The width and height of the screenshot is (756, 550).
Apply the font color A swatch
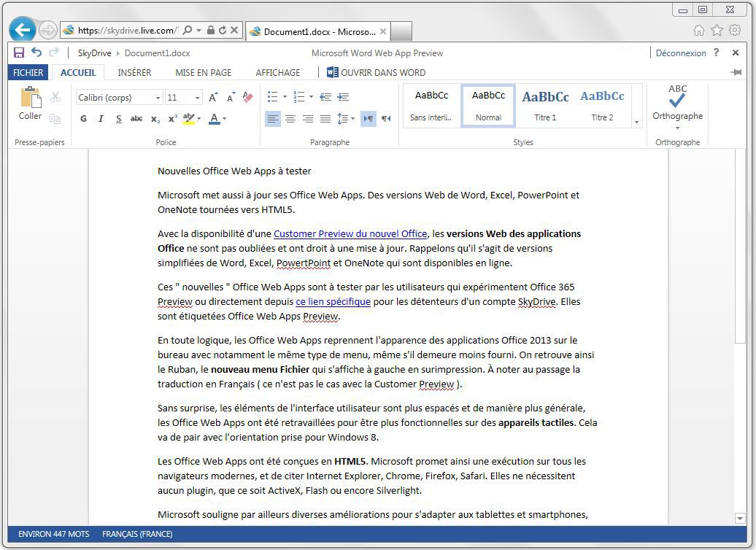click(215, 119)
